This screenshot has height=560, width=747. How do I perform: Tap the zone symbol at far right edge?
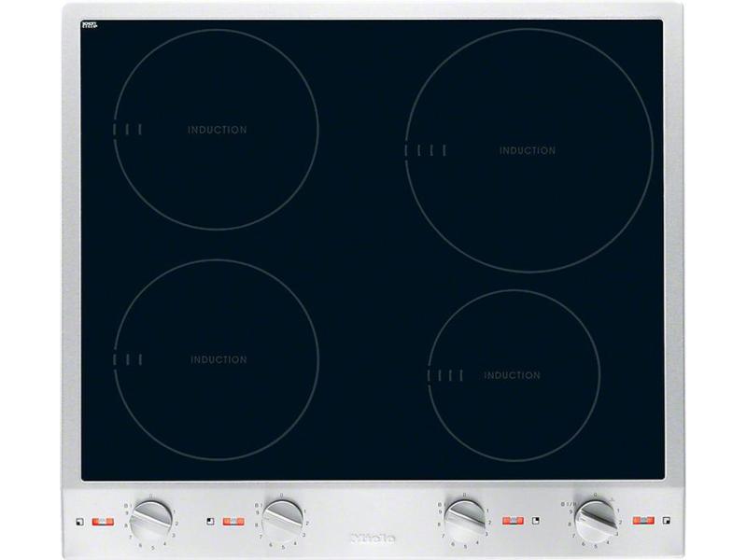point(667,521)
